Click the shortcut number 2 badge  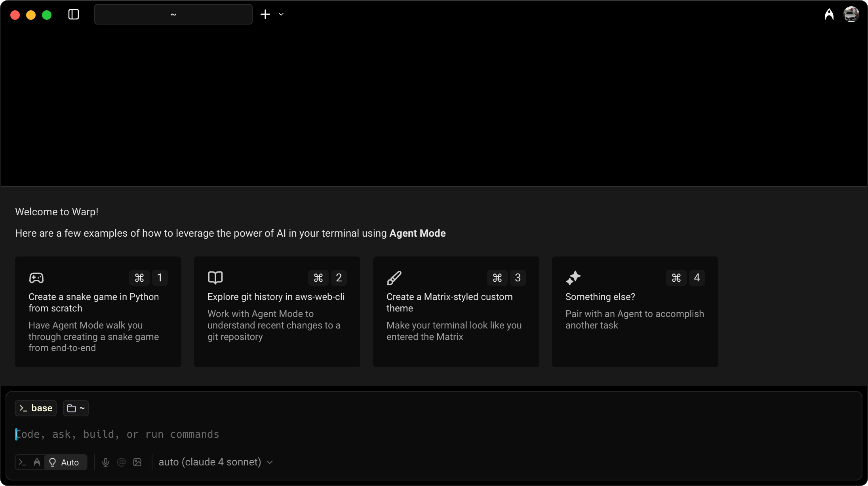coord(339,278)
